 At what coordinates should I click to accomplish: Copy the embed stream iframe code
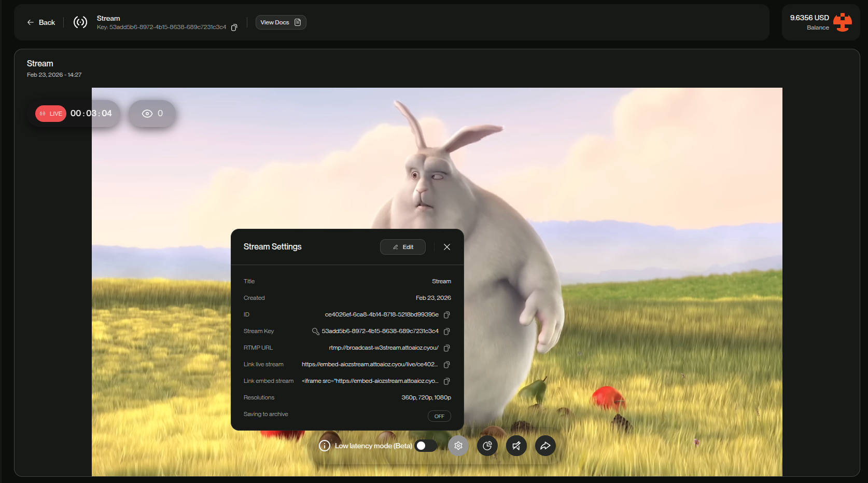coord(446,381)
